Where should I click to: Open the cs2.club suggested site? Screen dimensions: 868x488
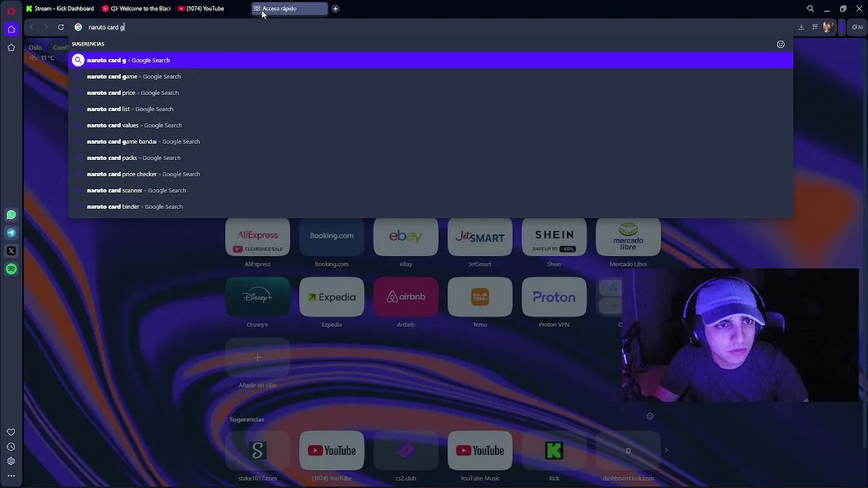[x=406, y=451]
